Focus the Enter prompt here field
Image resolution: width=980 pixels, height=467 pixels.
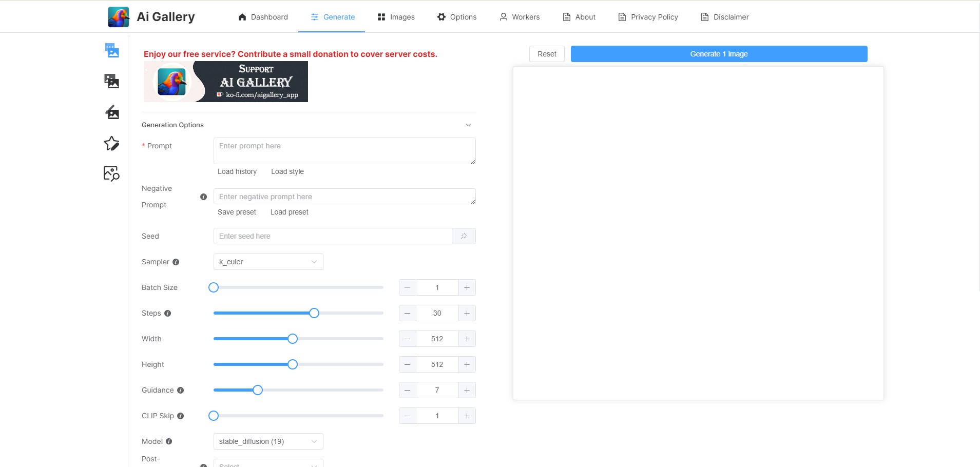[344, 151]
